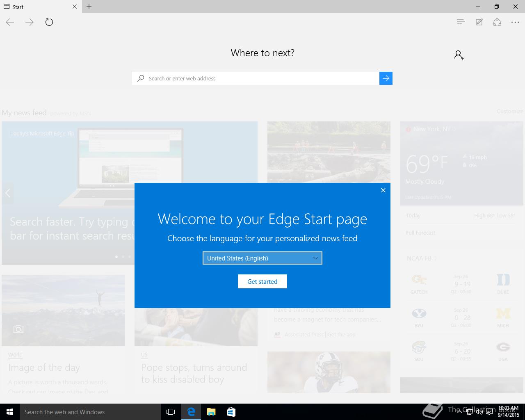
Task: Close the Start tab
Action: click(x=74, y=7)
